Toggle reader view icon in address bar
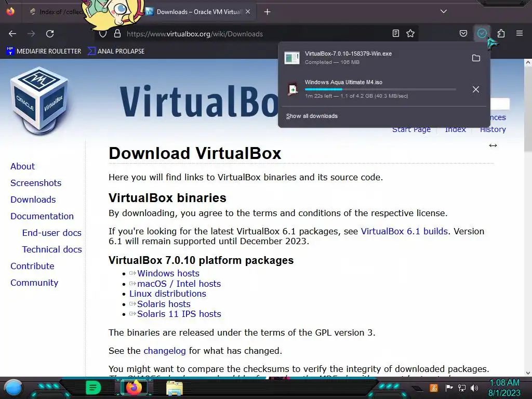This screenshot has width=532, height=399. (x=395, y=33)
